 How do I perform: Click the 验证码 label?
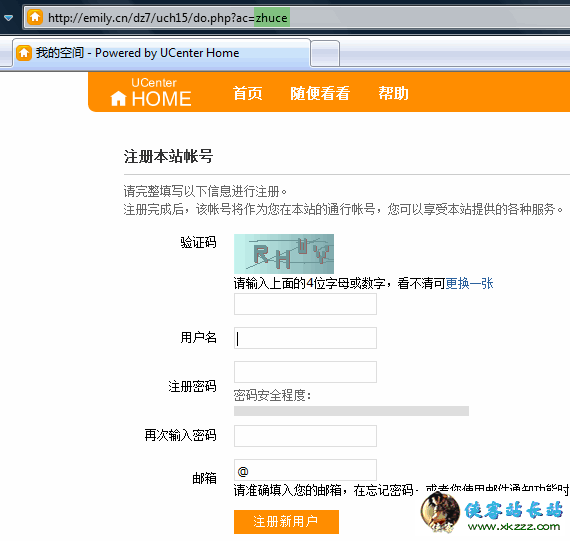(x=198, y=242)
